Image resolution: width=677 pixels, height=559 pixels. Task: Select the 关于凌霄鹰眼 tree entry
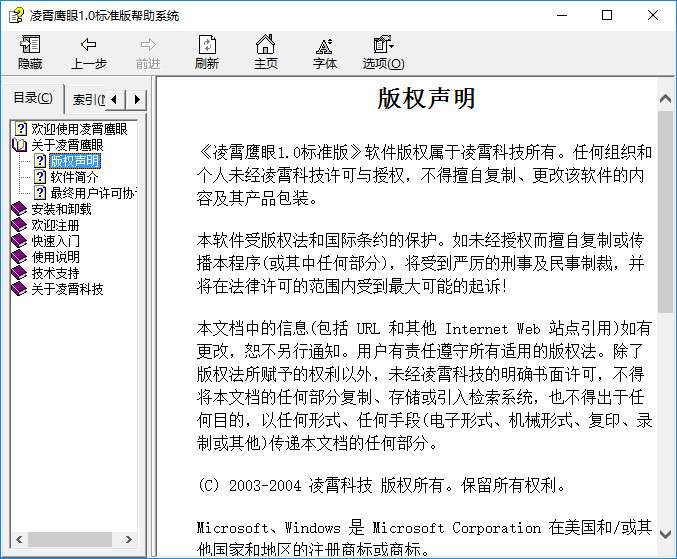pyautogui.click(x=67, y=145)
